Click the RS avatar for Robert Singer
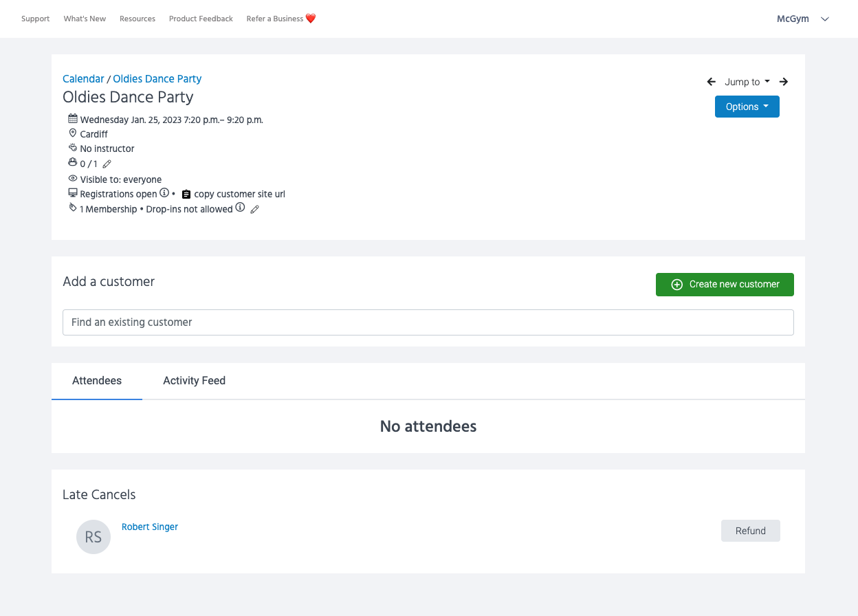This screenshot has height=616, width=858. click(93, 537)
